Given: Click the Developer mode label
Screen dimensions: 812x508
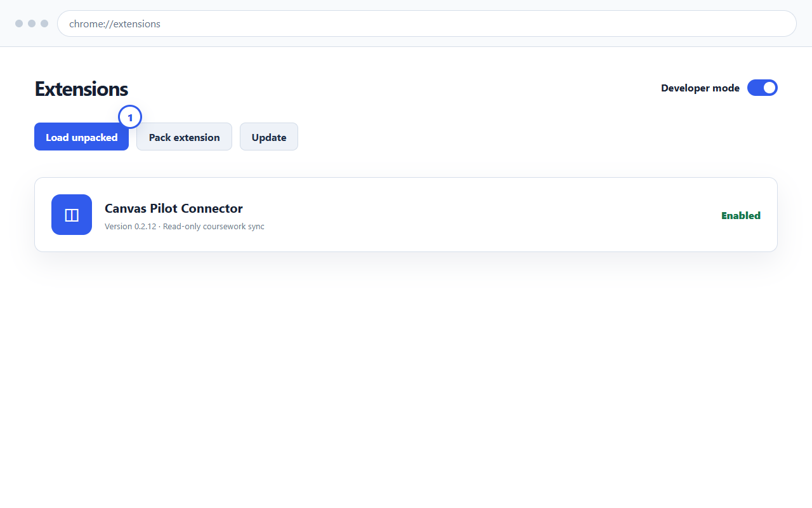Looking at the screenshot, I should pos(700,88).
